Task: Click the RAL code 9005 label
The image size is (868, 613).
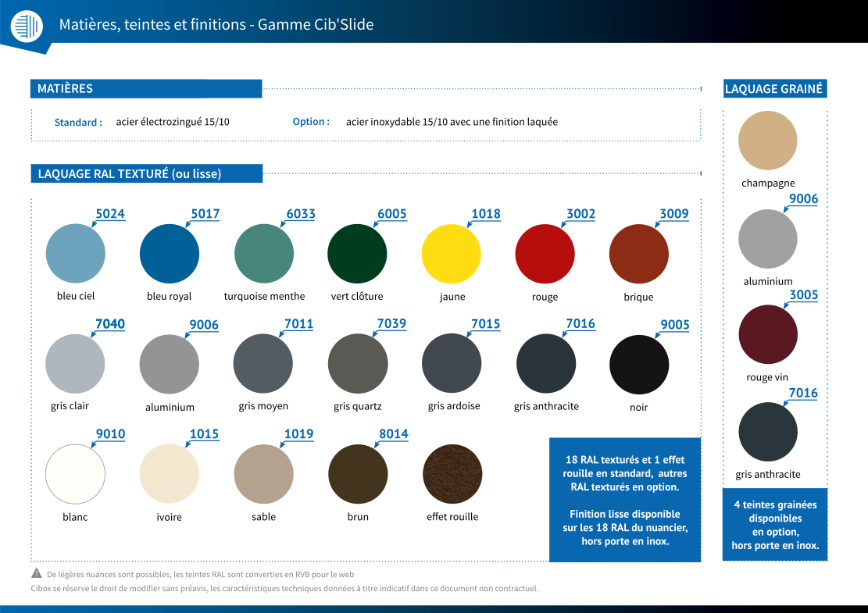Action: (x=675, y=325)
